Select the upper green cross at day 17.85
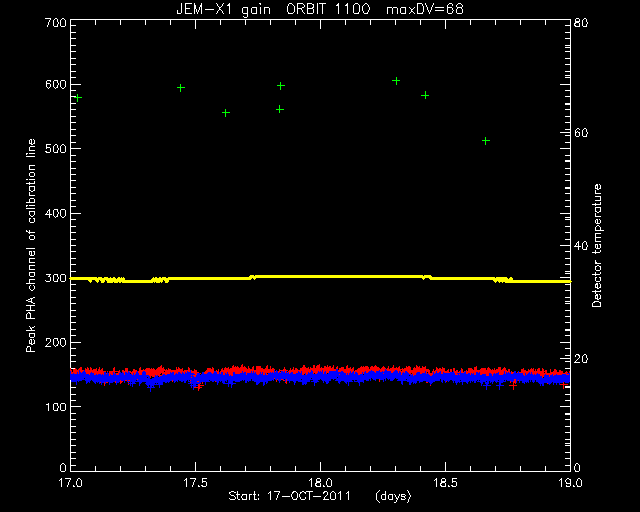Screen dimensions: 640x512 (x=280, y=86)
